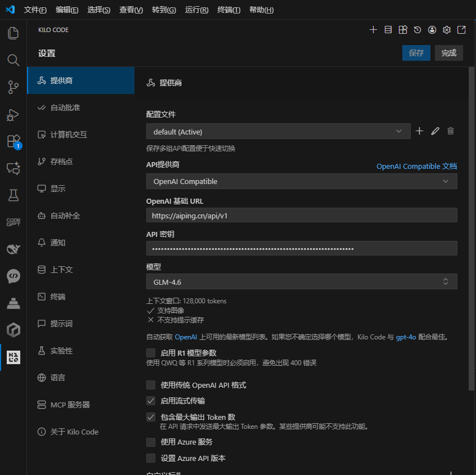
Task: Select the 计算机交互 settings tab
Action: pos(81,135)
